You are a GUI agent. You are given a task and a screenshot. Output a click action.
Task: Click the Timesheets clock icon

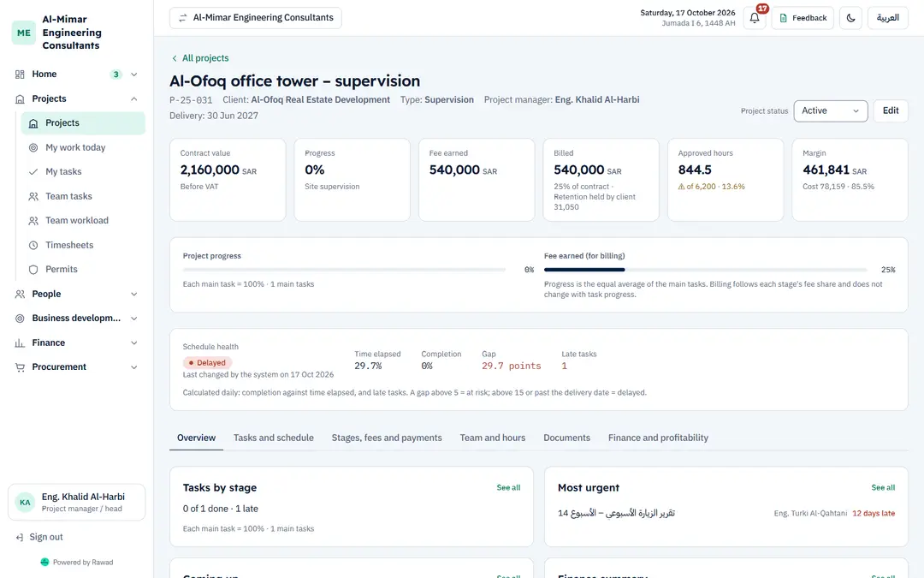[33, 245]
